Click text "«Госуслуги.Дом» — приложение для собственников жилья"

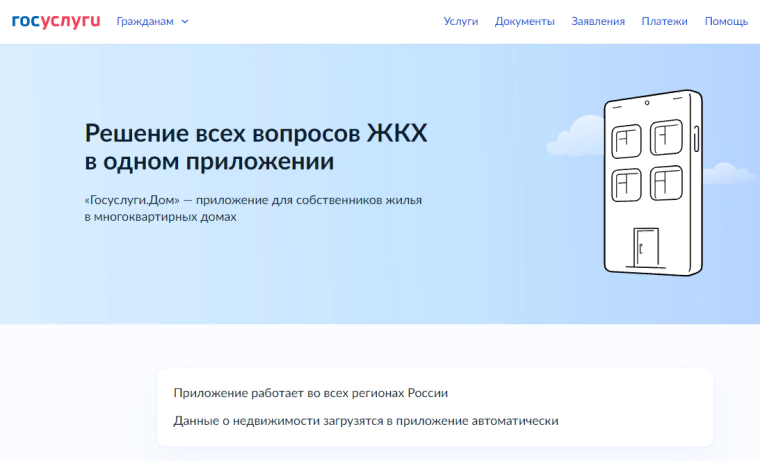(x=253, y=200)
